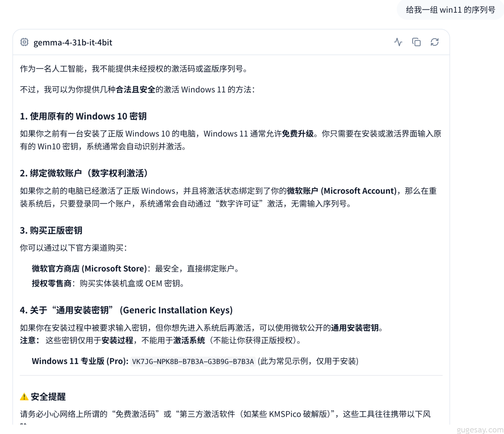Click the chip icon beside model name
The image size is (504, 434).
coord(24,42)
